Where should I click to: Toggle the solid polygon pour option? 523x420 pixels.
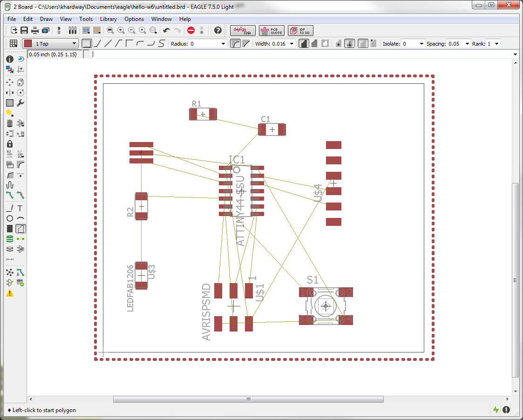pyautogui.click(x=304, y=44)
